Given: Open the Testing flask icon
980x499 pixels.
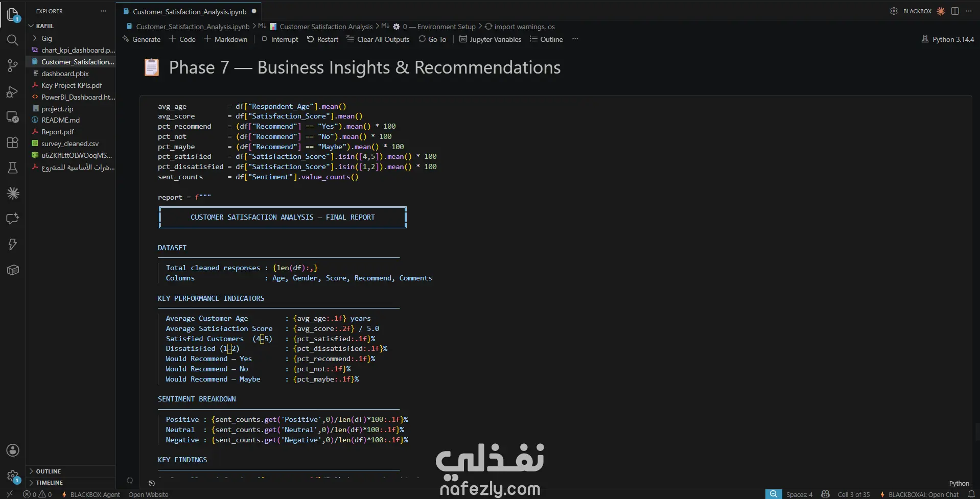Looking at the screenshot, I should point(13,168).
